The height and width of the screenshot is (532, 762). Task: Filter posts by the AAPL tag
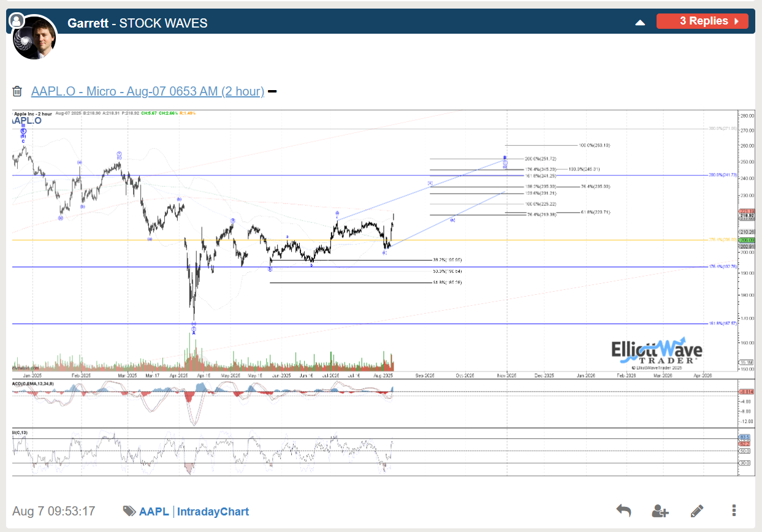[x=155, y=511]
